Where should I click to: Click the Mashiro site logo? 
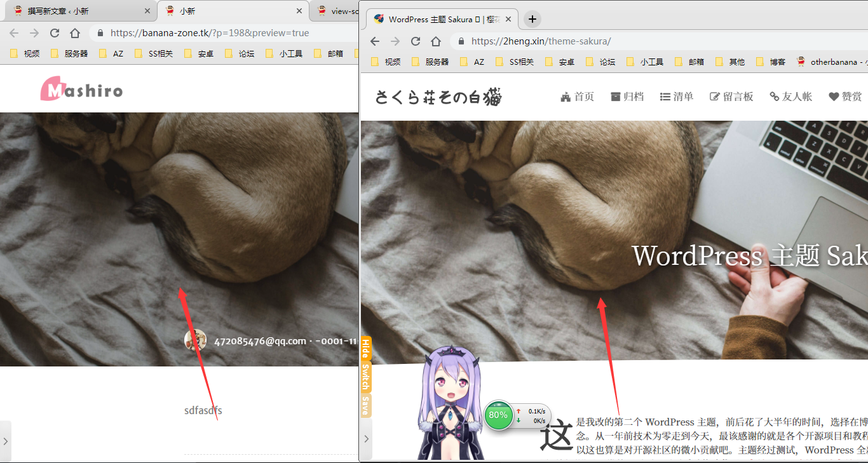pos(81,90)
